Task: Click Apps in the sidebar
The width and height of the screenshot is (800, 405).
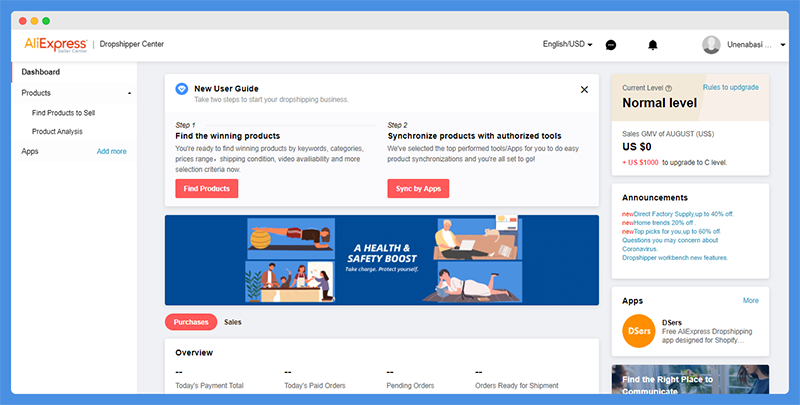Action: point(30,151)
